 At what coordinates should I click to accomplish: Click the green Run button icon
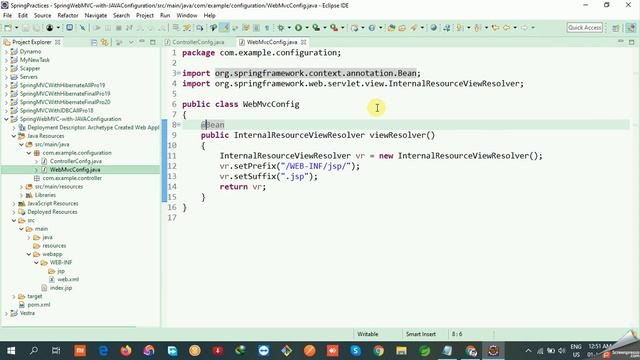pos(298,28)
